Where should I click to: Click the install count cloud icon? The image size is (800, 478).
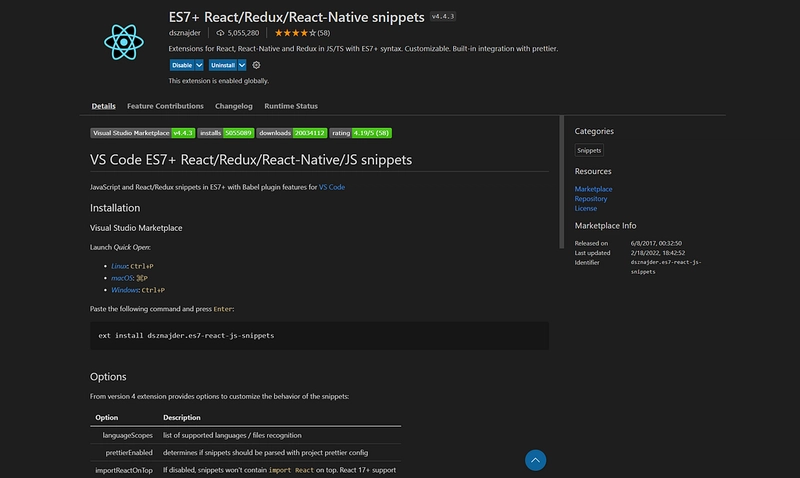220,33
